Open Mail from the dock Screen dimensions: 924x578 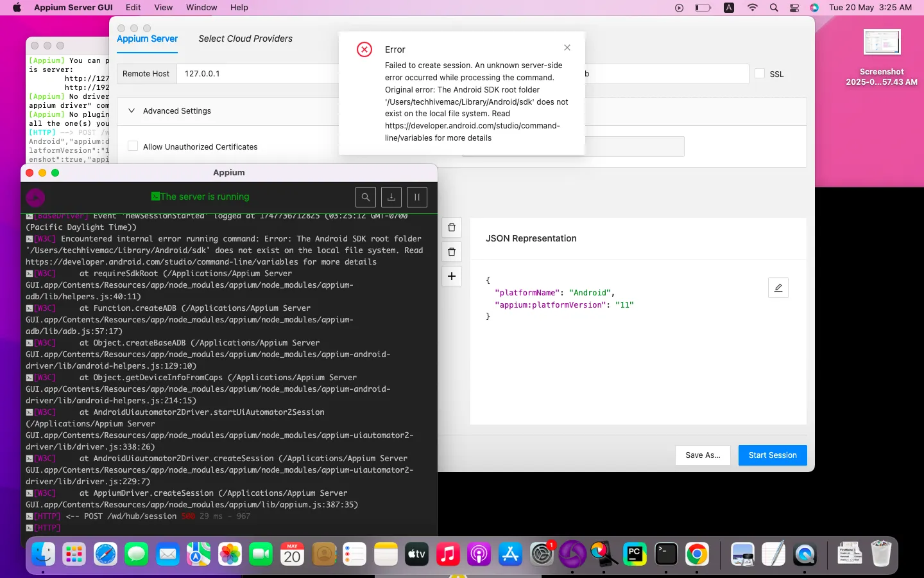167,554
